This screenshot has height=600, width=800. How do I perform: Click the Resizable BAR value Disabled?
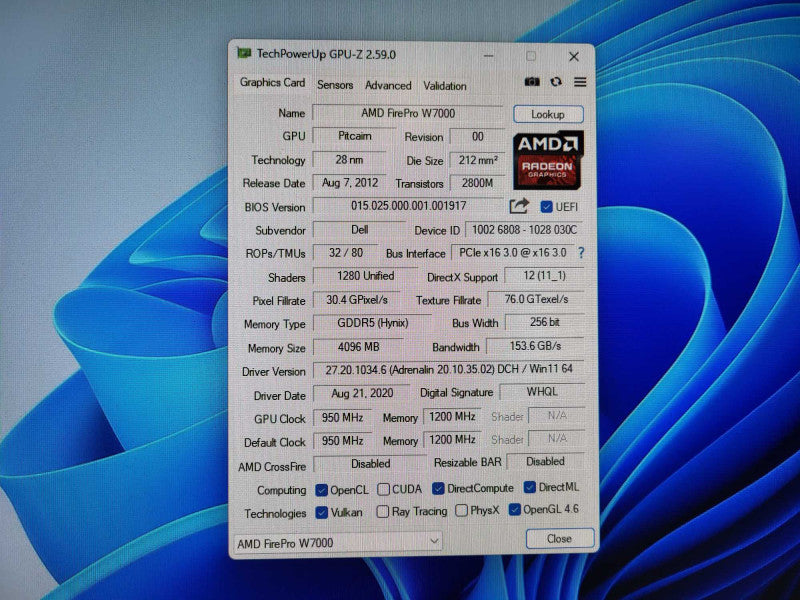pos(545,462)
